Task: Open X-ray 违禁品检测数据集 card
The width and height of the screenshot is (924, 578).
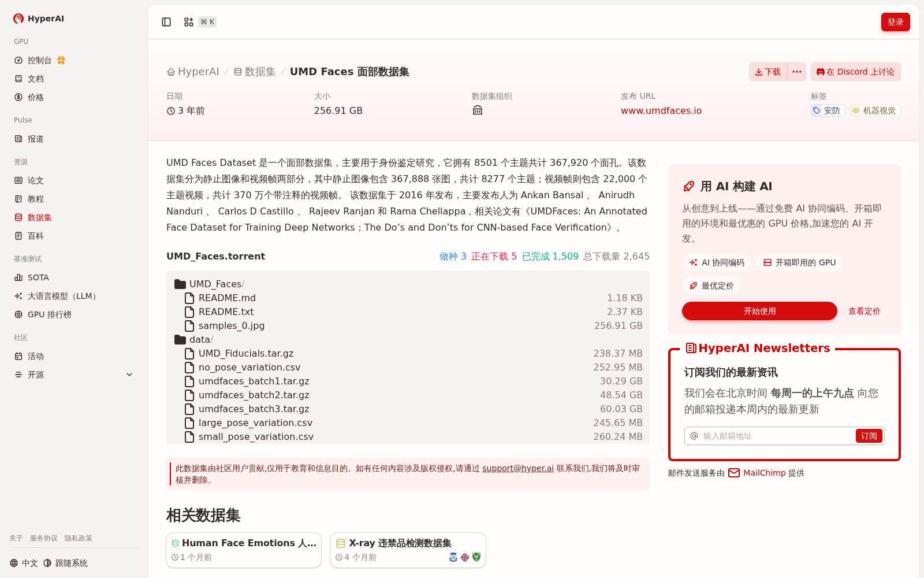Action: [408, 550]
